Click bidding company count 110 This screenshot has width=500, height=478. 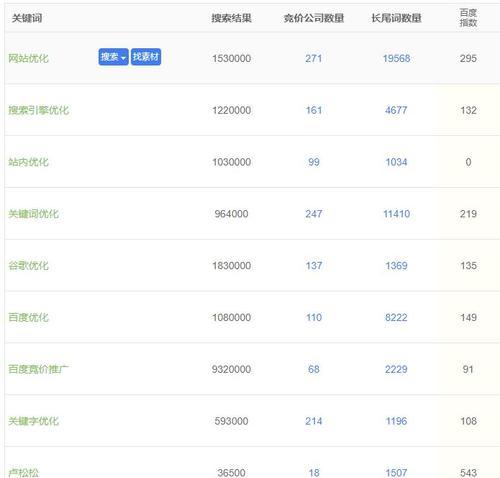tap(314, 317)
